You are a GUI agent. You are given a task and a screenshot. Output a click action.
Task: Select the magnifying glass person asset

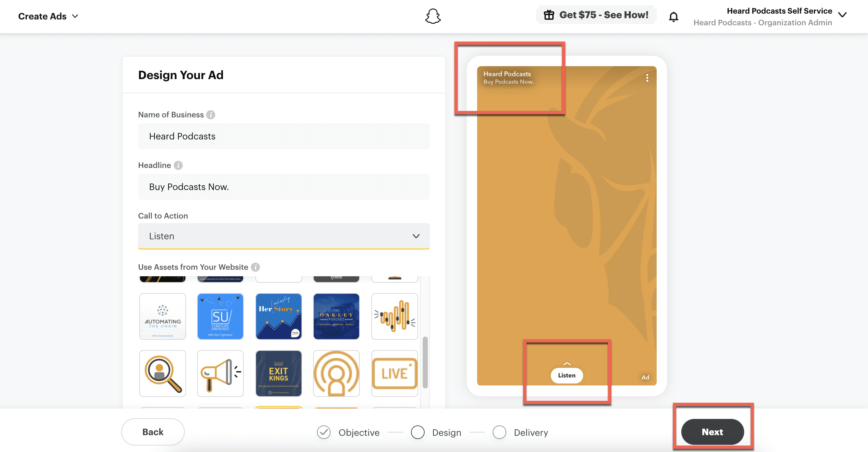pyautogui.click(x=163, y=373)
